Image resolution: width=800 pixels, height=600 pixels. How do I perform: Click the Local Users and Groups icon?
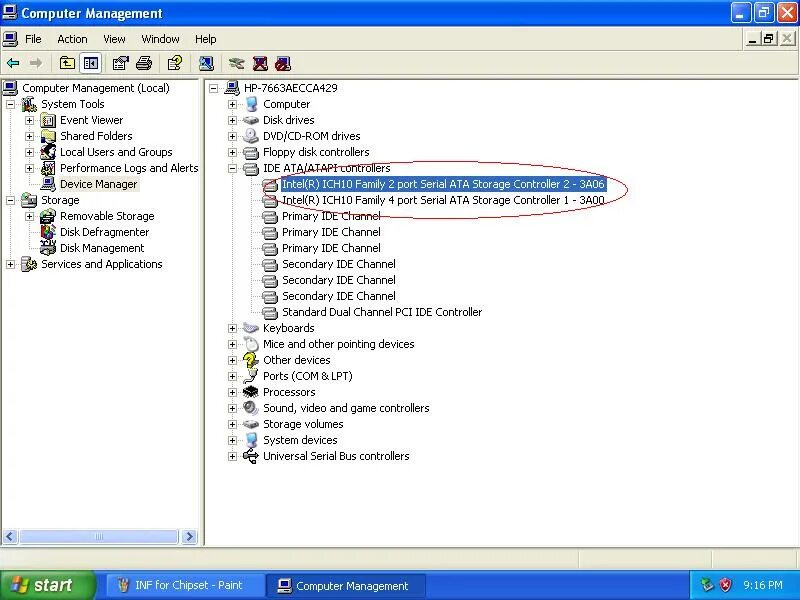48,152
